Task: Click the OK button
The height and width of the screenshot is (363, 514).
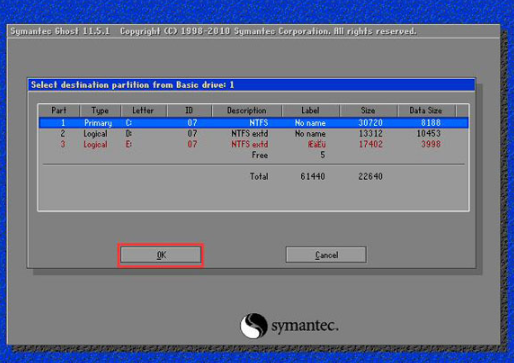Action: click(161, 255)
